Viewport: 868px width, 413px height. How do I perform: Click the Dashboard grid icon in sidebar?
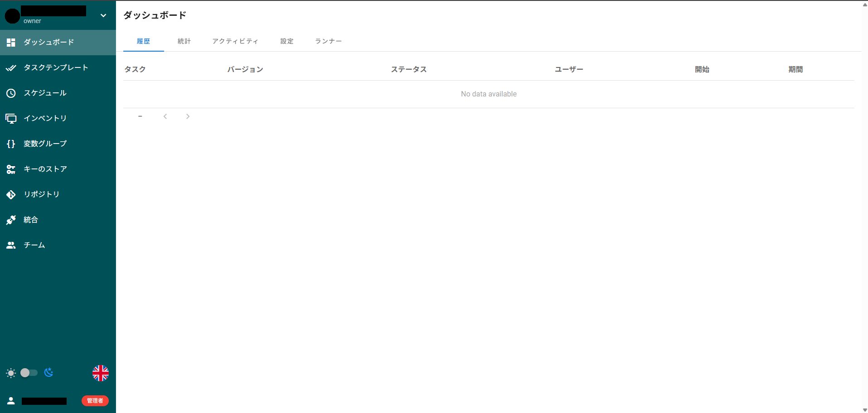(11, 43)
